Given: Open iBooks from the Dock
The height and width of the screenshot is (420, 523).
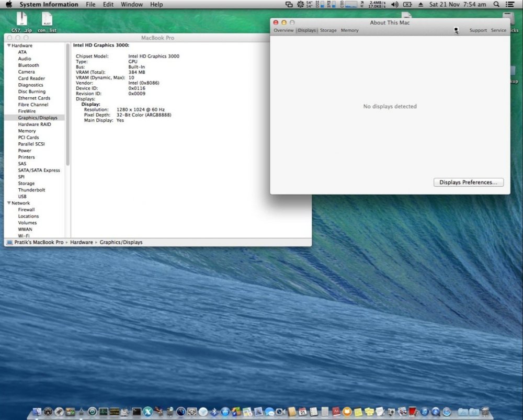Looking at the screenshot, I should (347, 412).
